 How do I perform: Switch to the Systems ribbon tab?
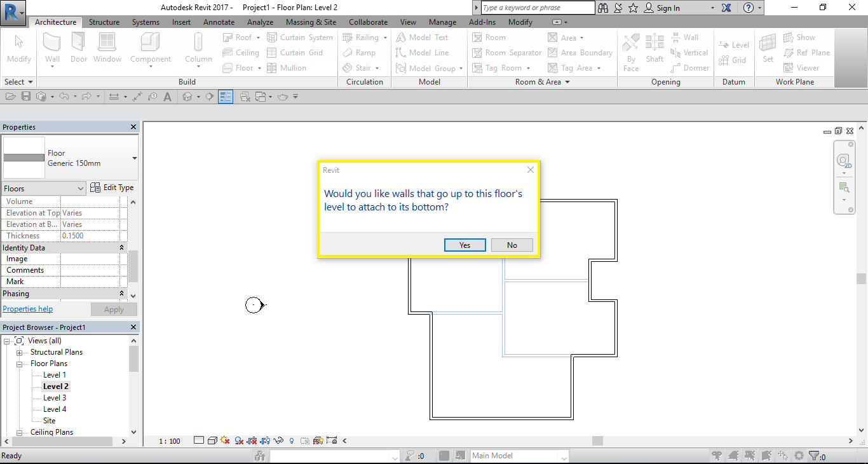[146, 22]
